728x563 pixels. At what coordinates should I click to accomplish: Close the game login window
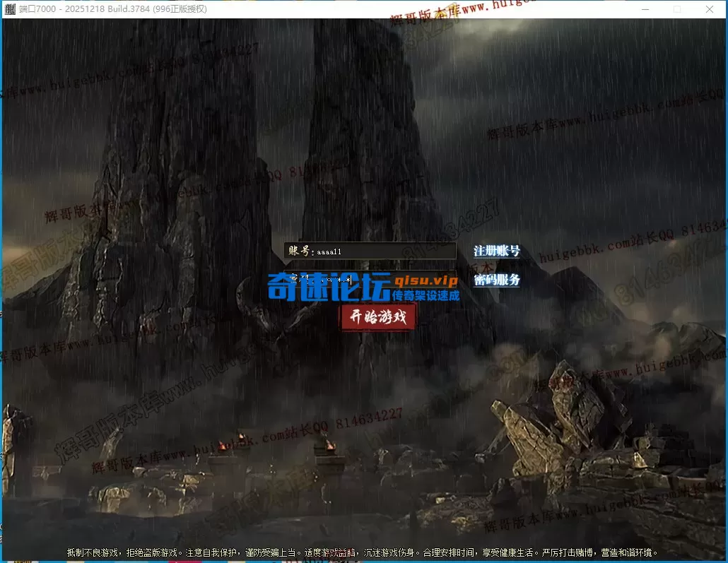click(710, 9)
